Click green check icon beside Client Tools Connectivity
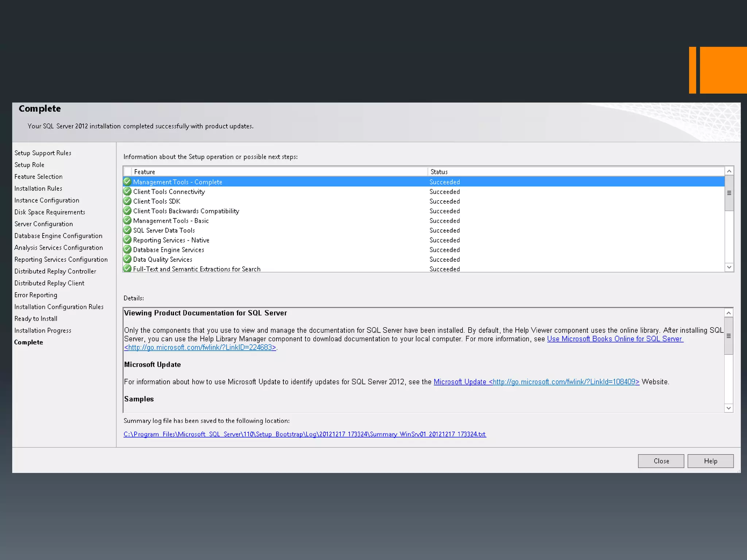 [x=127, y=191]
